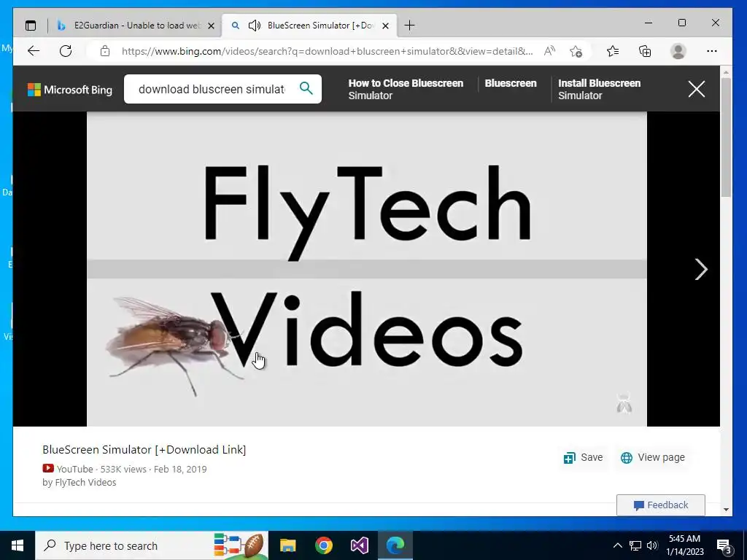
Task: Open the Bluescreen related search
Action: click(x=510, y=83)
